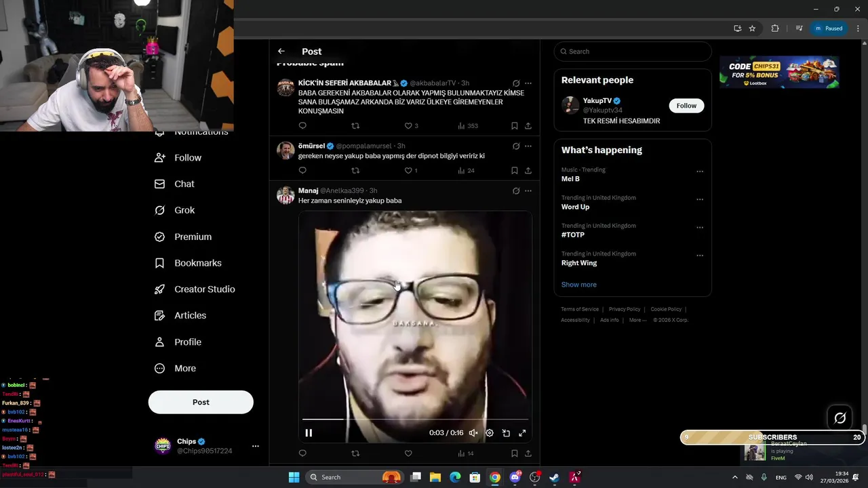The height and width of the screenshot is (488, 868).
Task: Open more options for Manaj's post
Action: click(528, 191)
